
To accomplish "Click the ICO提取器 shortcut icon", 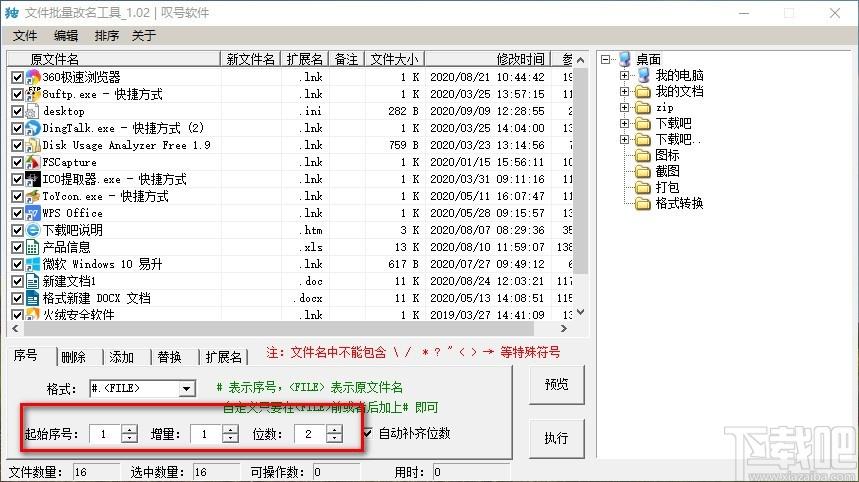I will pyautogui.click(x=33, y=179).
